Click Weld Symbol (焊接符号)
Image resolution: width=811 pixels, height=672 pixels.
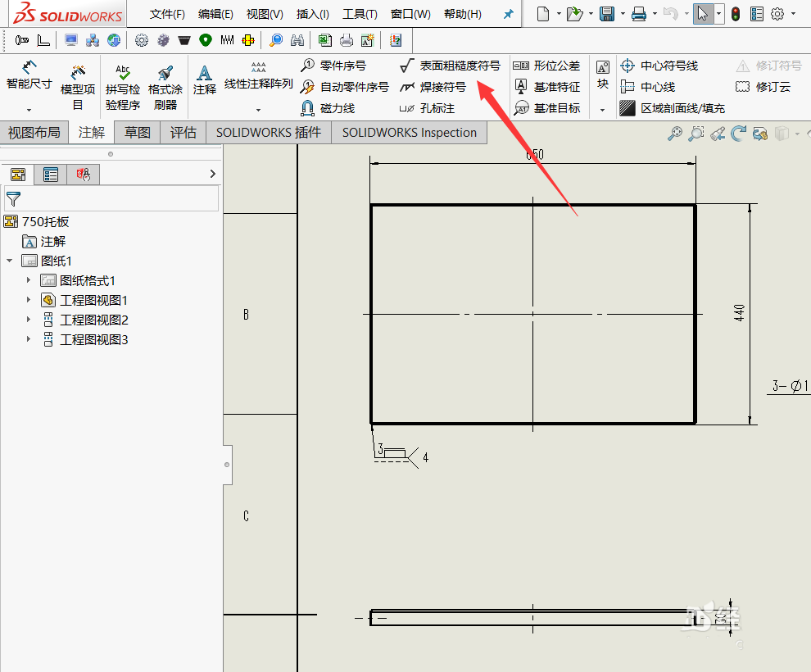pyautogui.click(x=433, y=87)
